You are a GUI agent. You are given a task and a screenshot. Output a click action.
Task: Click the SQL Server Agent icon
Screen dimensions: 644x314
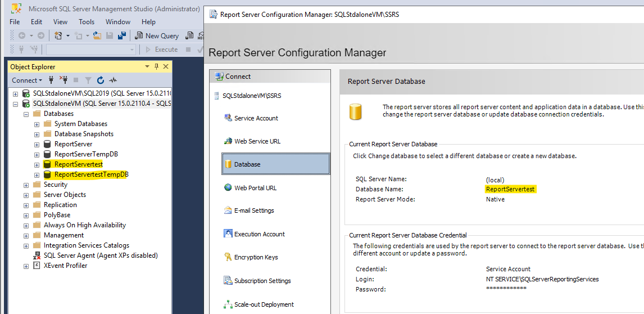point(37,255)
